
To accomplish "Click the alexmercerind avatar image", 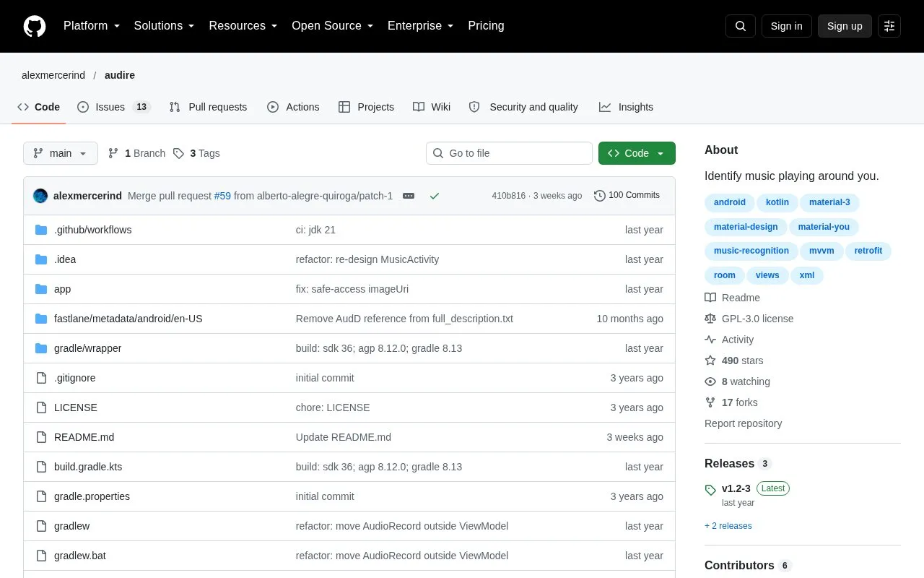I will (40, 196).
